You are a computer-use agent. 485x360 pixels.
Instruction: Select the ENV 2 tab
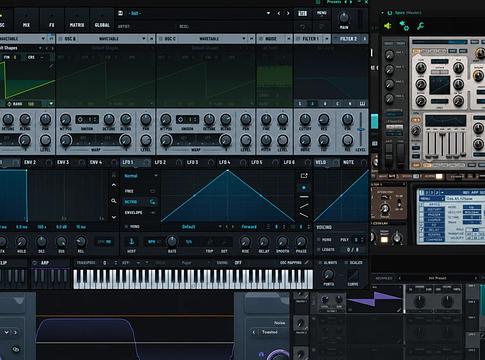pyautogui.click(x=30, y=162)
